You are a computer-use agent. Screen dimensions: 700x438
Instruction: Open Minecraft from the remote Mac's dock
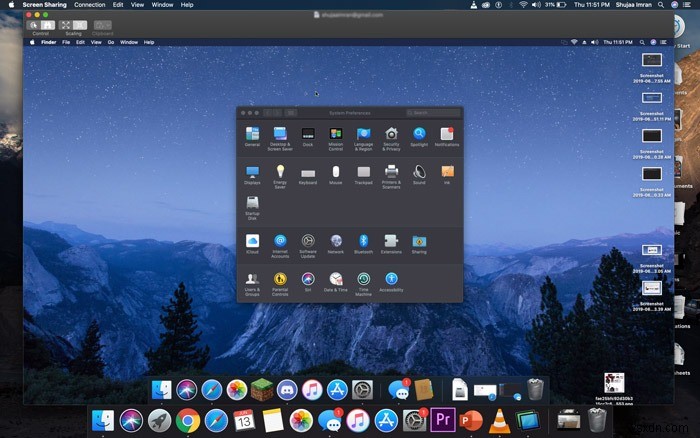point(262,390)
